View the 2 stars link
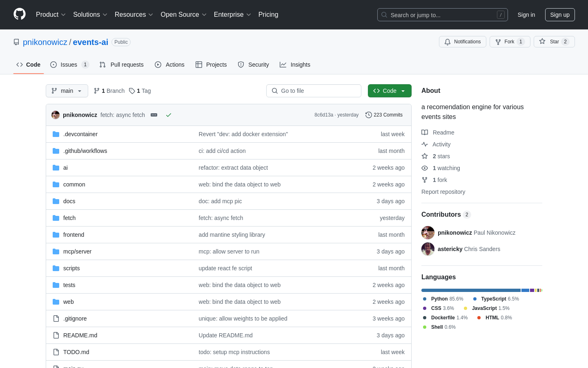588x368 pixels. 436,156
